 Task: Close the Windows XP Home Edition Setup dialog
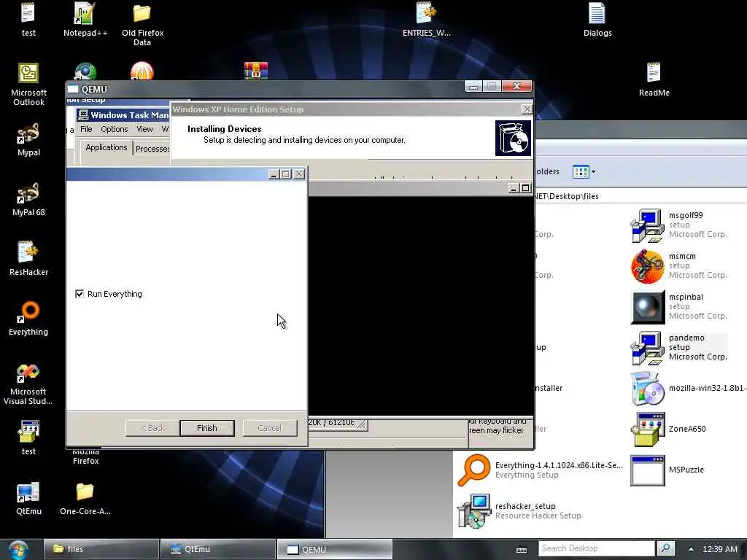527,109
